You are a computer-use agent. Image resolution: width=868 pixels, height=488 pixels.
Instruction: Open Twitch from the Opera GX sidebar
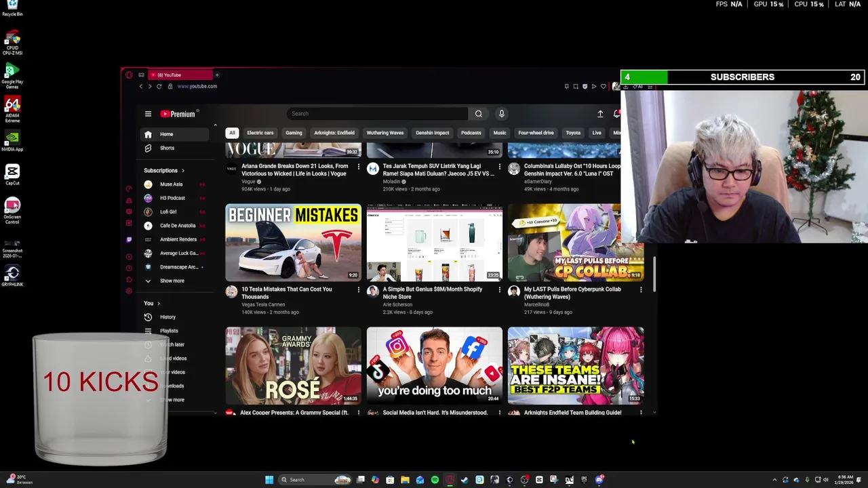[x=129, y=239]
